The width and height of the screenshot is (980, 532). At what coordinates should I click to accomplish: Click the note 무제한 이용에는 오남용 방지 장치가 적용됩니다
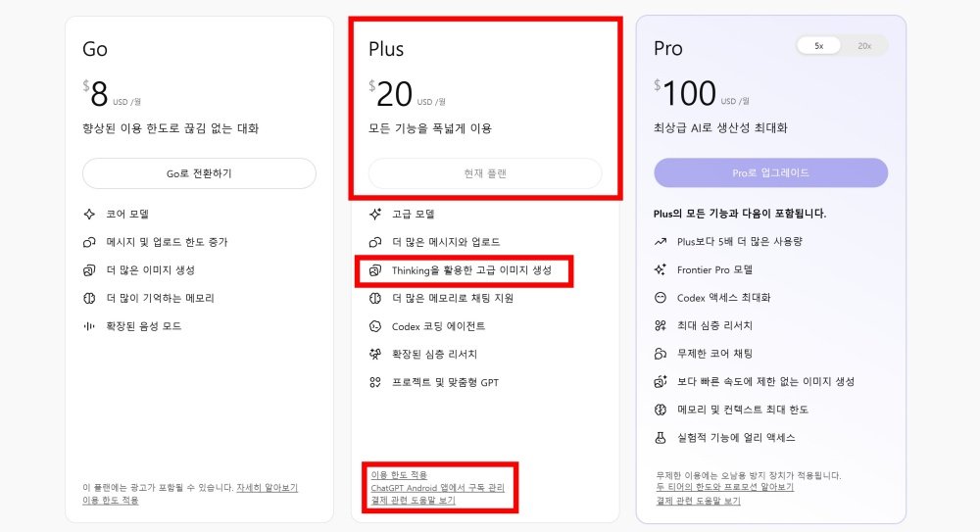click(x=749, y=475)
